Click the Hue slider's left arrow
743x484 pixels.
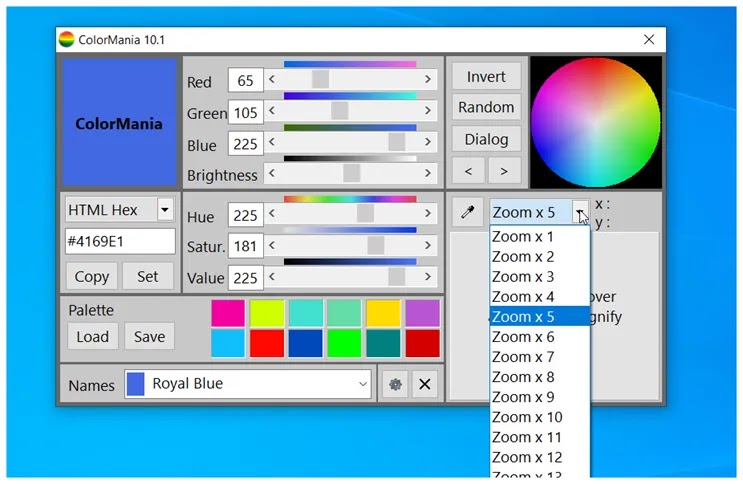(x=272, y=213)
